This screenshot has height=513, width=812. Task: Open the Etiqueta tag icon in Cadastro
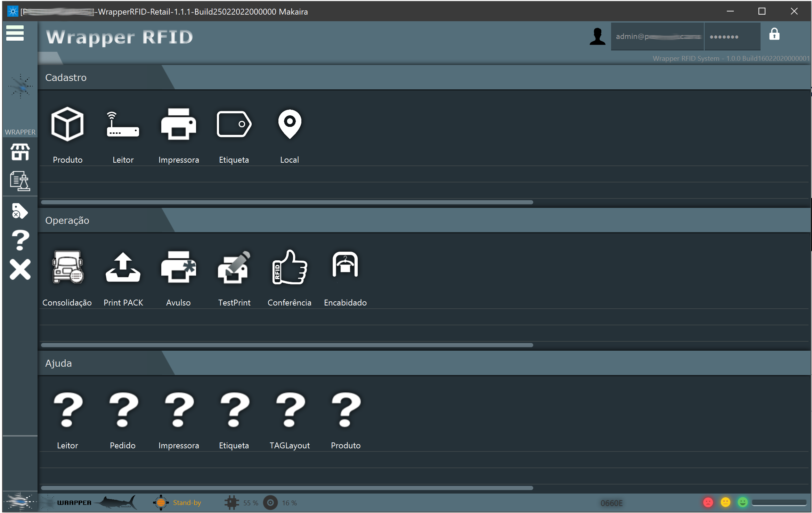click(234, 124)
